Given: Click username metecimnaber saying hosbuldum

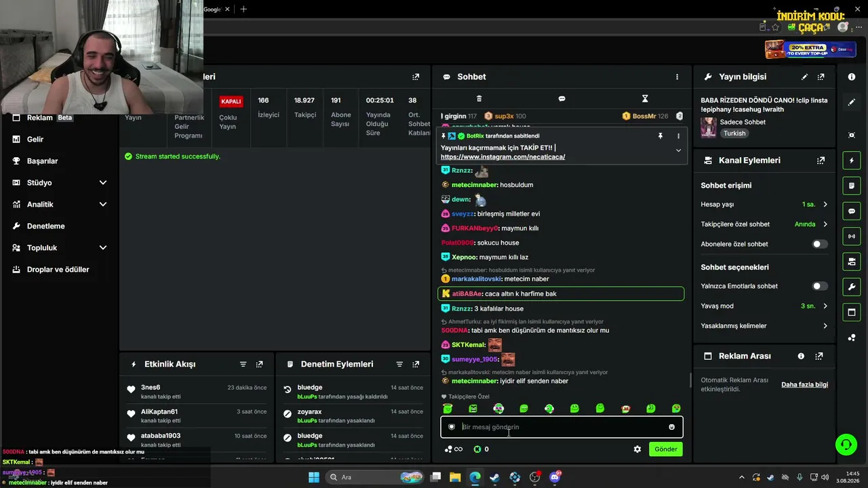Looking at the screenshot, I should 475,185.
